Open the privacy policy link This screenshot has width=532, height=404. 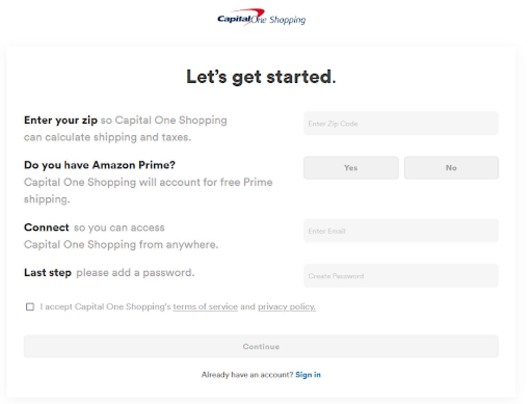287,307
